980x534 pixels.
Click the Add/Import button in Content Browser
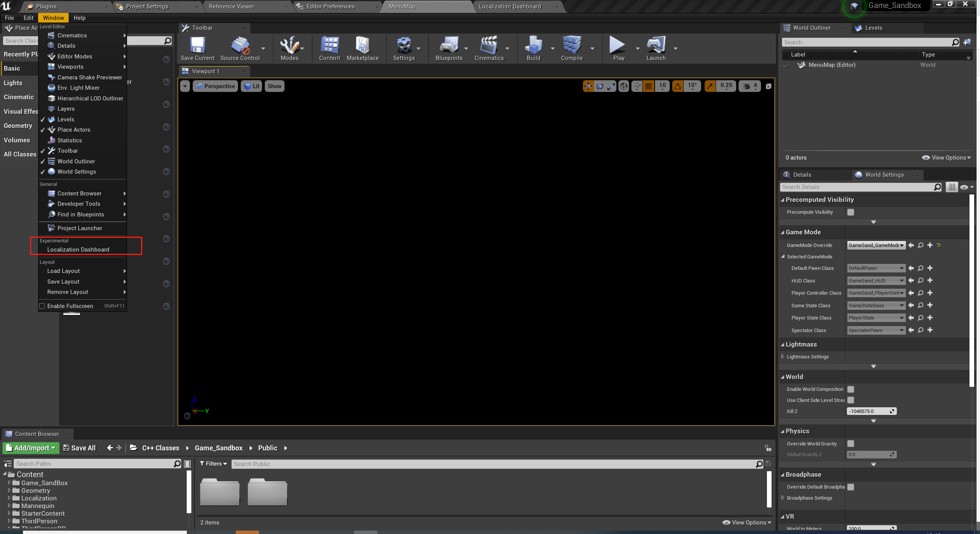click(31, 448)
